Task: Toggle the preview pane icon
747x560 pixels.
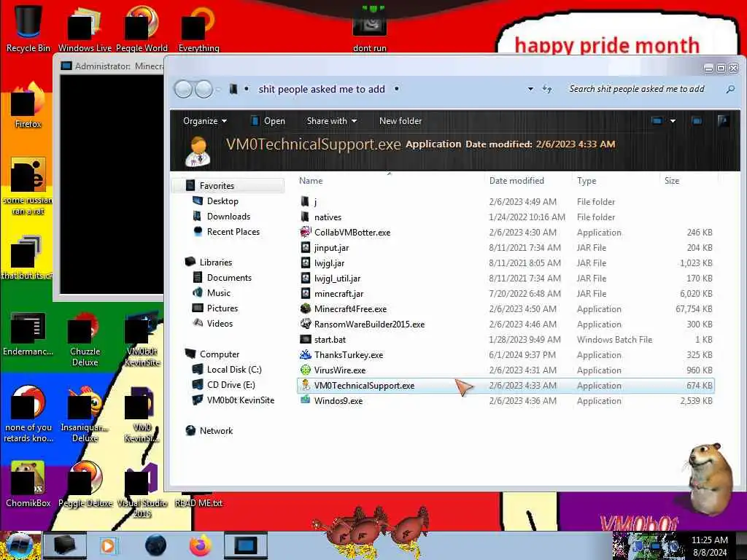Action: (697, 121)
